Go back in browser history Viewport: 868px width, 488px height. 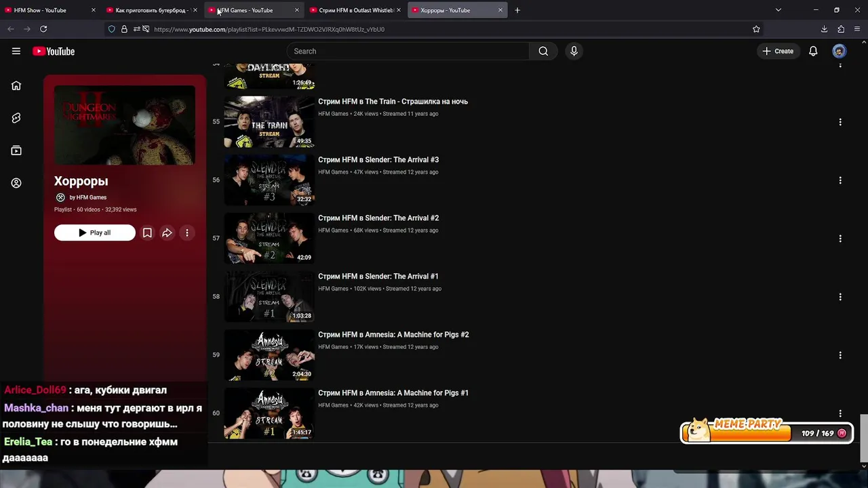11,29
